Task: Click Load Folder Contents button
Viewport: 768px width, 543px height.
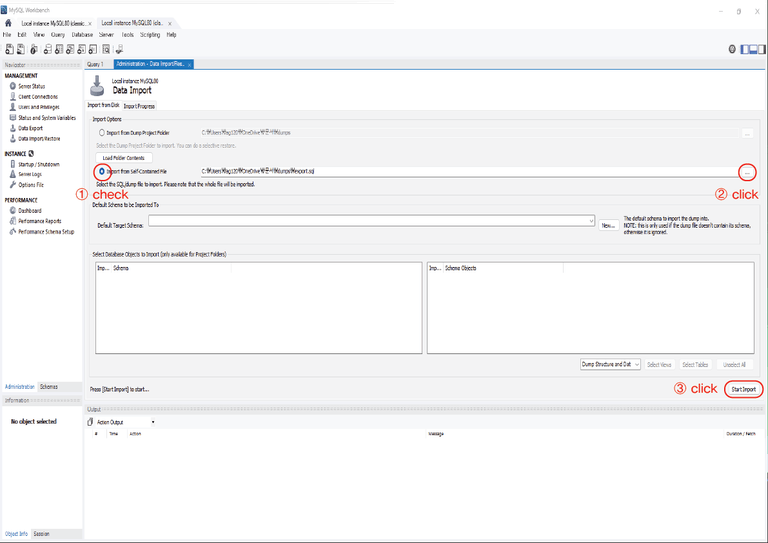Action: [x=123, y=158]
